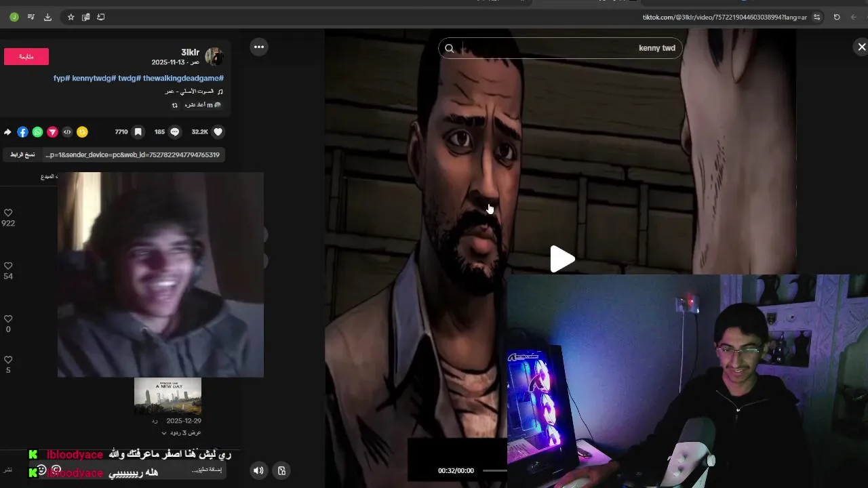The height and width of the screenshot is (488, 868).
Task: Open the browser downloads icon
Action: pyautogui.click(x=47, y=17)
